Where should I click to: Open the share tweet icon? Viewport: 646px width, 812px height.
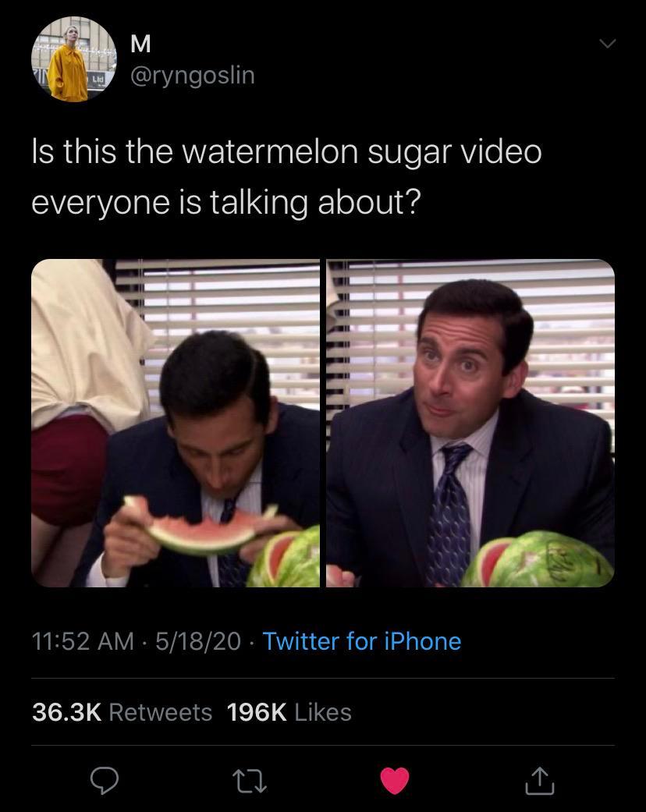pyautogui.click(x=540, y=781)
